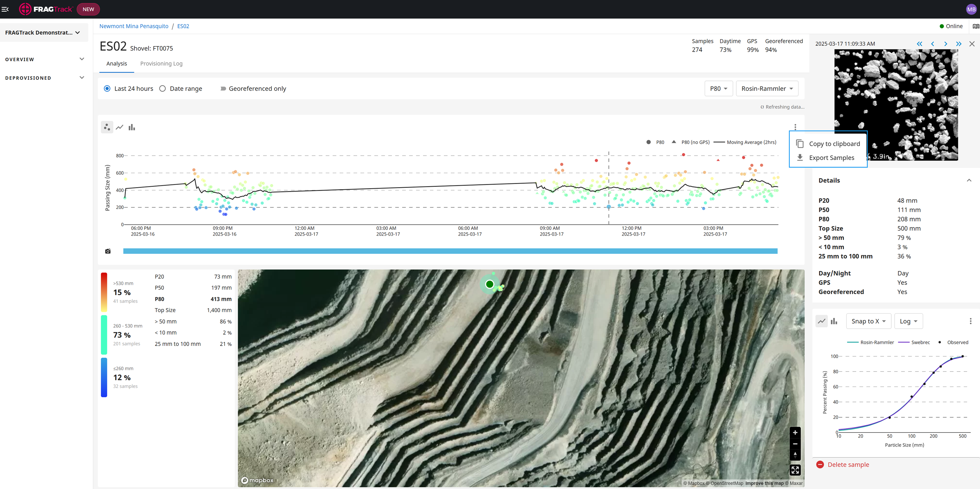The height and width of the screenshot is (489, 980).
Task: Choose Export Samples menu entry
Action: (x=828, y=157)
